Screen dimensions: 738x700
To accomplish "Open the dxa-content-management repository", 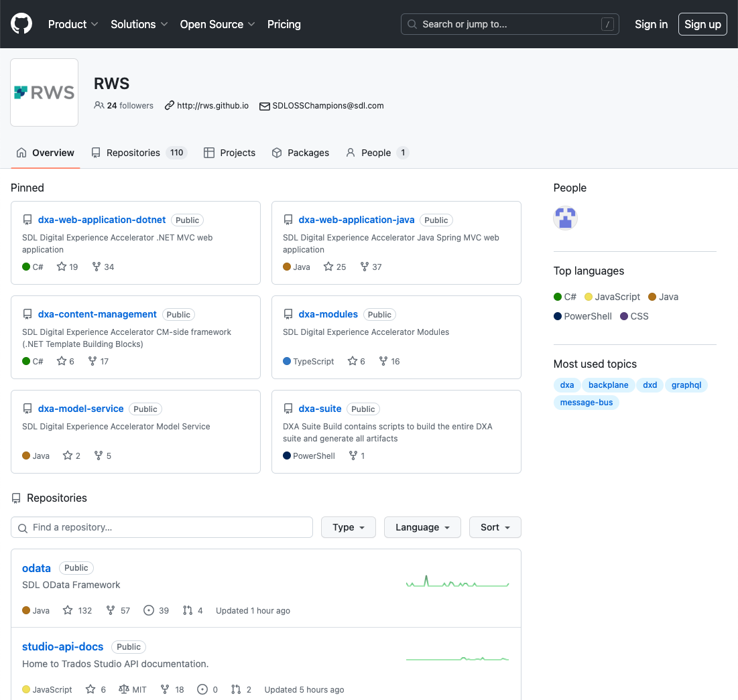I will point(97,314).
